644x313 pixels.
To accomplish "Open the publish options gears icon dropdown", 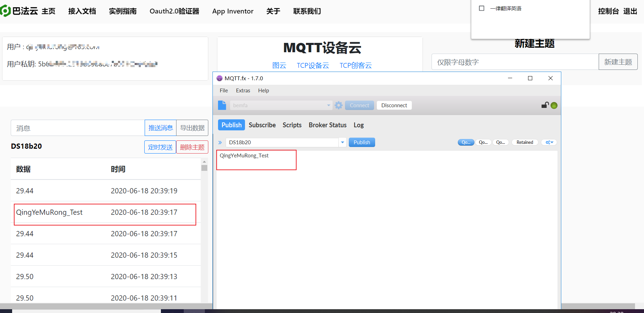I will [x=548, y=142].
